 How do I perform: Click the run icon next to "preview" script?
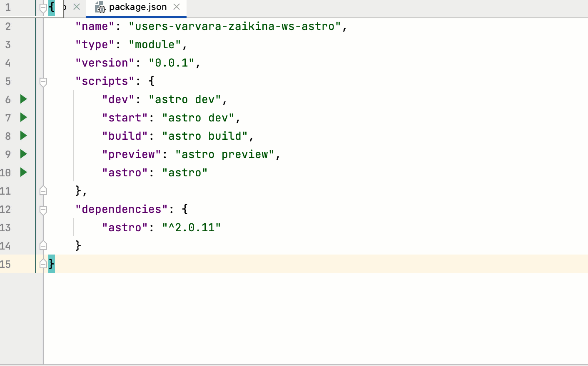[x=24, y=154]
